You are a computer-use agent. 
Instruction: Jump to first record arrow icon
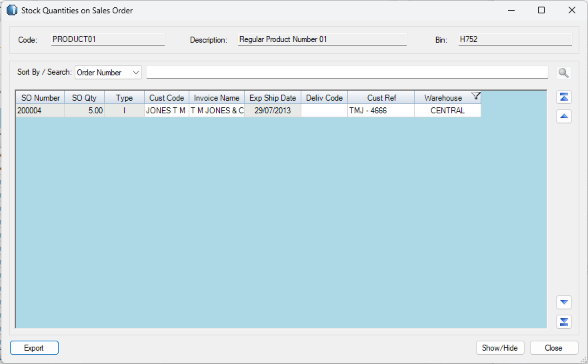click(563, 97)
